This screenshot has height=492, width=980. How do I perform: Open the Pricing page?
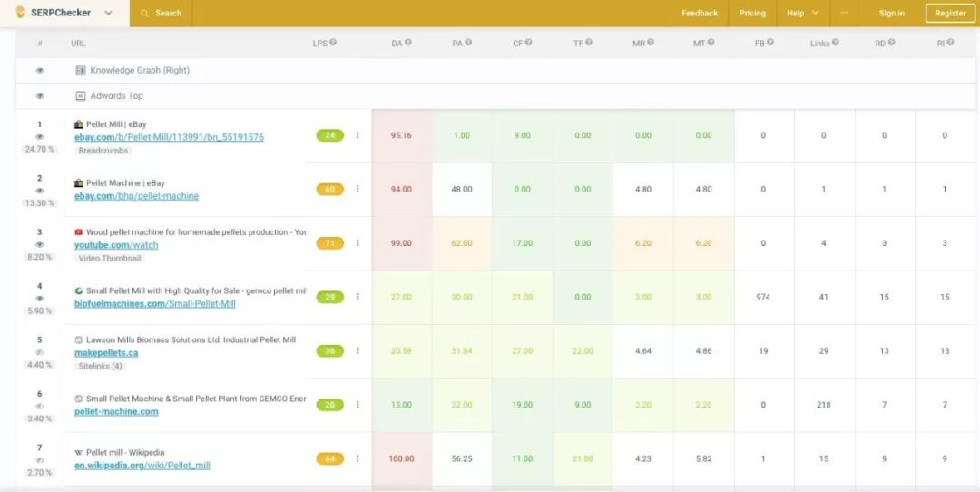pos(752,13)
